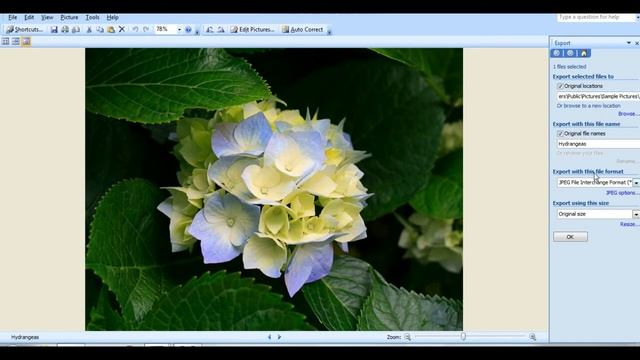640x360 pixels.
Task: Open the zoom percentage dropdown arrow
Action: [179, 29]
